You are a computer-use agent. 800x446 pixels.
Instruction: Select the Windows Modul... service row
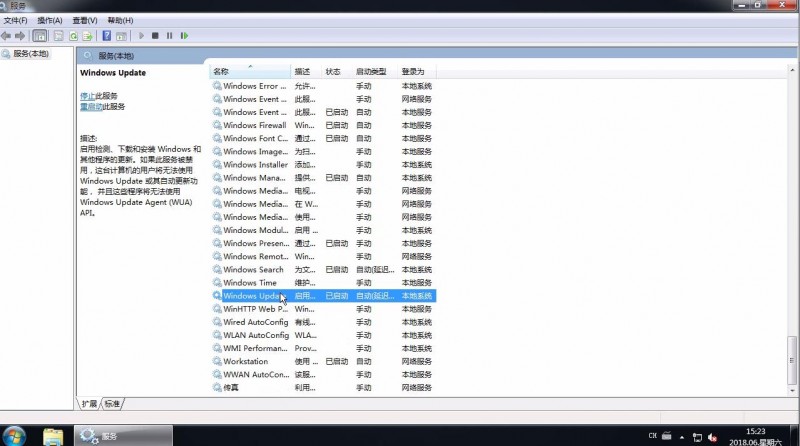tap(323, 230)
